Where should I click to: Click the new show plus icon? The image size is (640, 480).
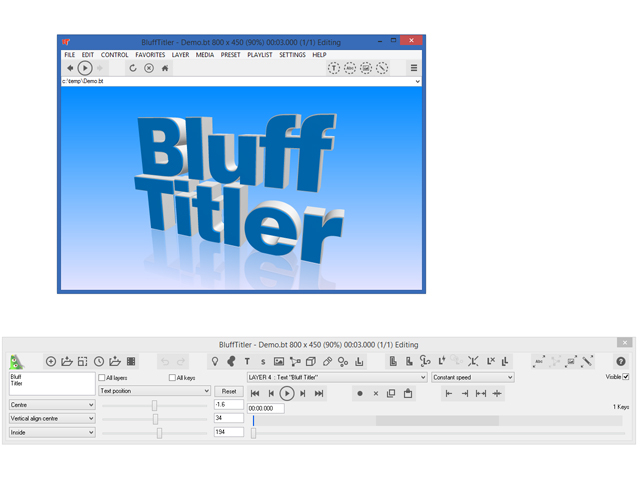51,361
